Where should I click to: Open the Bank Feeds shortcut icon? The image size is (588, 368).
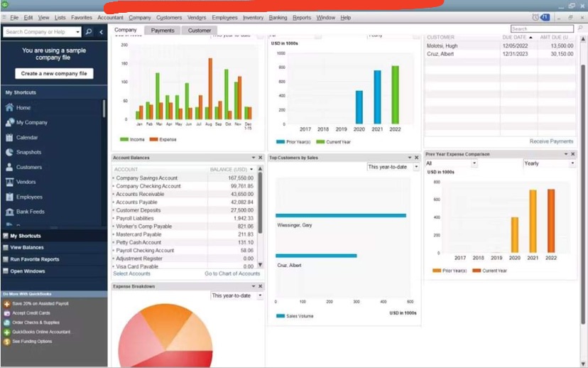click(9, 212)
